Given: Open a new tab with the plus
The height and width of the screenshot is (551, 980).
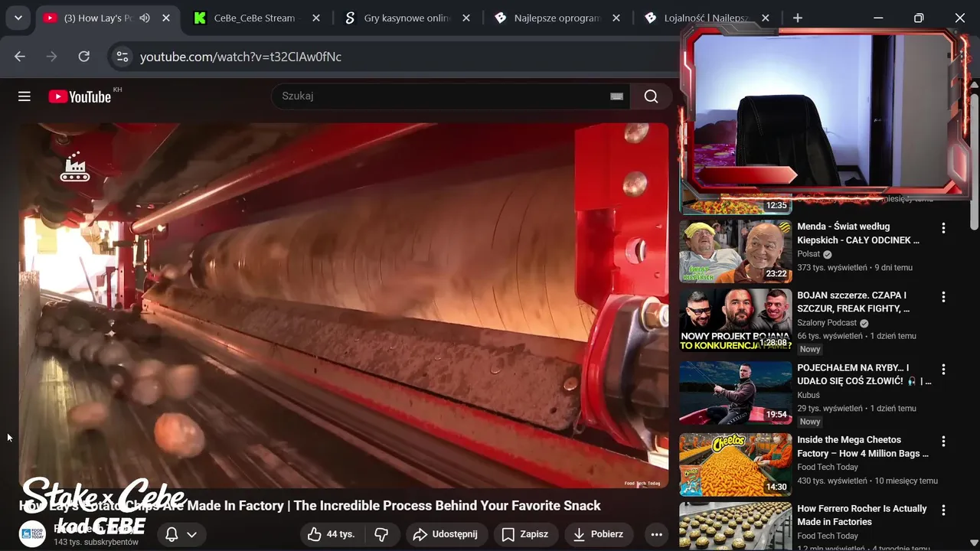Looking at the screenshot, I should pos(798,18).
